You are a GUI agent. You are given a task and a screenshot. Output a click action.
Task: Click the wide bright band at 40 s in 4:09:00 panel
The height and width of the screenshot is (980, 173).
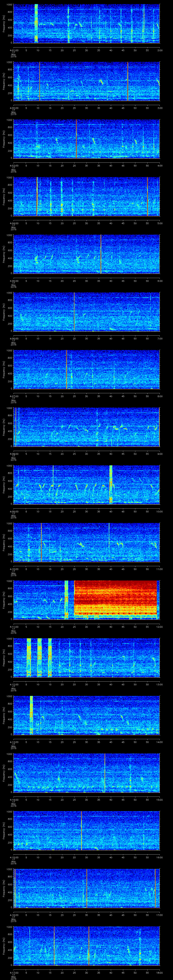[111, 485]
